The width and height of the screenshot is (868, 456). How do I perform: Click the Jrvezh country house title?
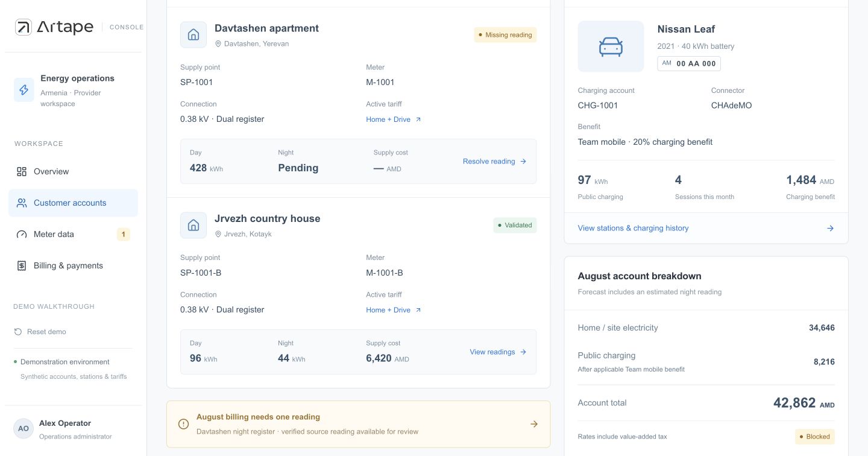click(x=268, y=219)
